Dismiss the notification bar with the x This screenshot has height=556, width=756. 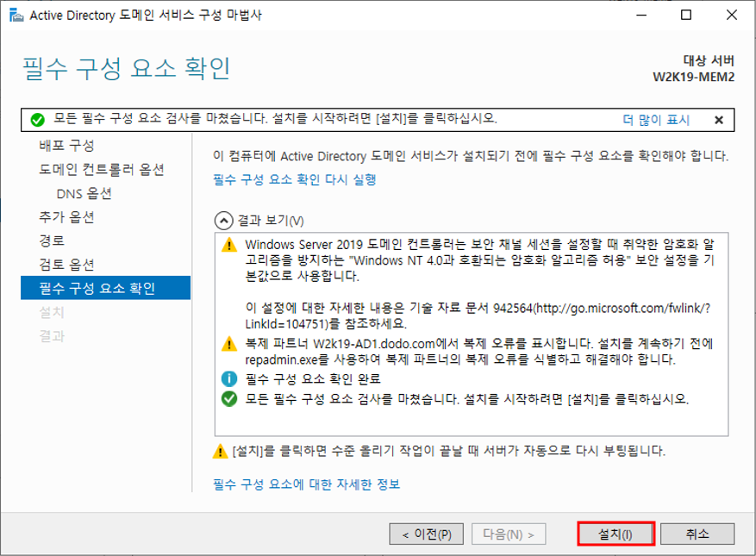tap(718, 120)
